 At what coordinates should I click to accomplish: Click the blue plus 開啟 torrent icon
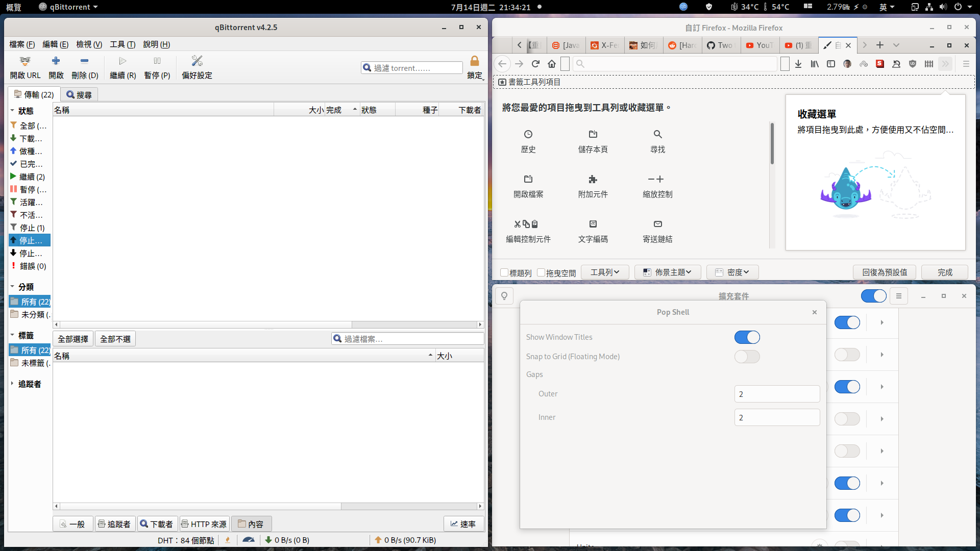pos(56,61)
